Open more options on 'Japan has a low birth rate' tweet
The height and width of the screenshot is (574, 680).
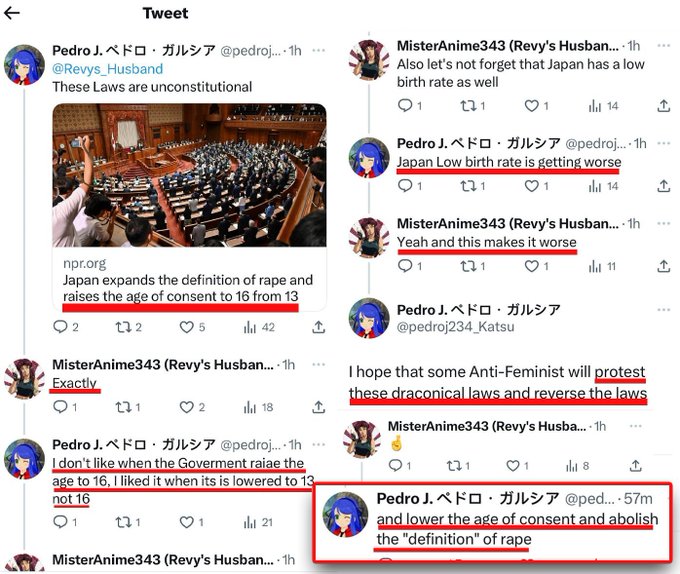point(664,46)
